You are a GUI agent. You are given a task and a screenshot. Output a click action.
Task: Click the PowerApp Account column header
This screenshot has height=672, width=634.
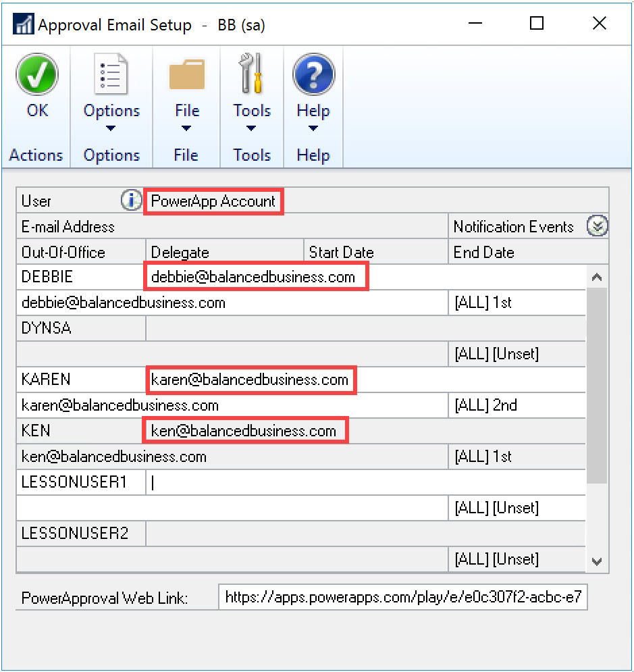click(x=213, y=201)
